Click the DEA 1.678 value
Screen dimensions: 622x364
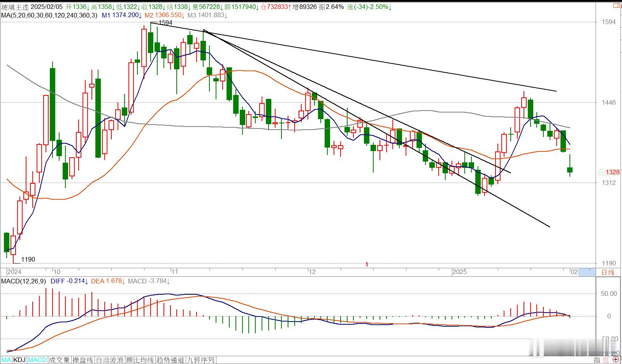tap(108, 281)
